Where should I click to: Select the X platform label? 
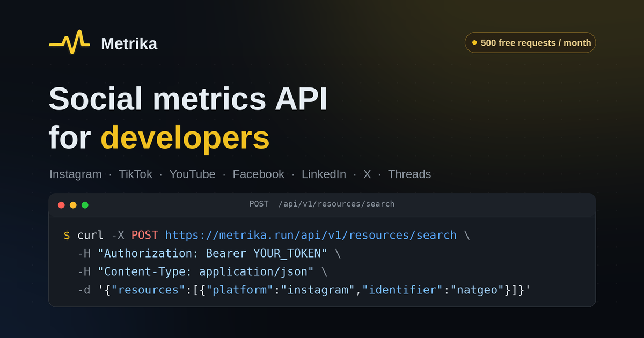tap(367, 174)
